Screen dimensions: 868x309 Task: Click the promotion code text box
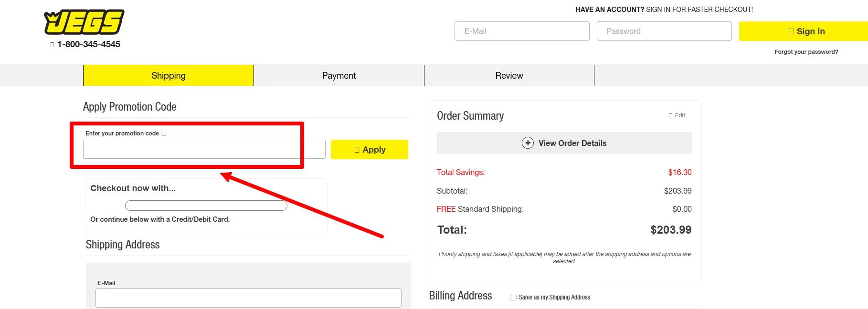point(204,149)
